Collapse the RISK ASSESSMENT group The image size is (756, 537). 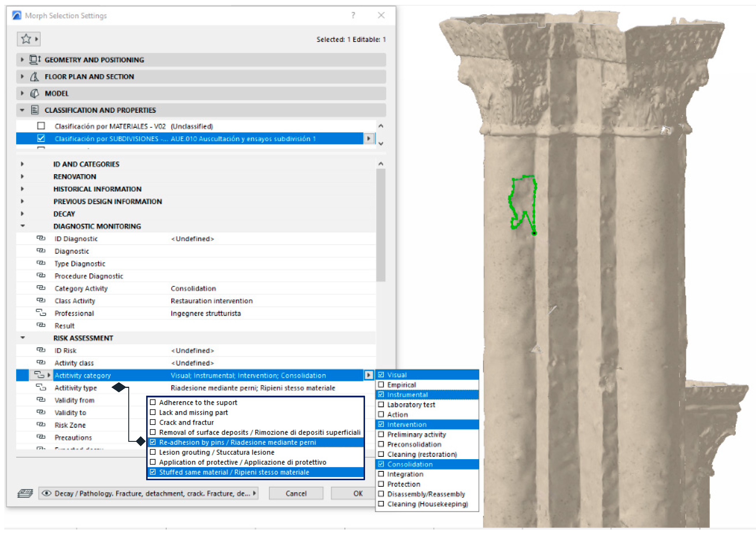coord(22,338)
